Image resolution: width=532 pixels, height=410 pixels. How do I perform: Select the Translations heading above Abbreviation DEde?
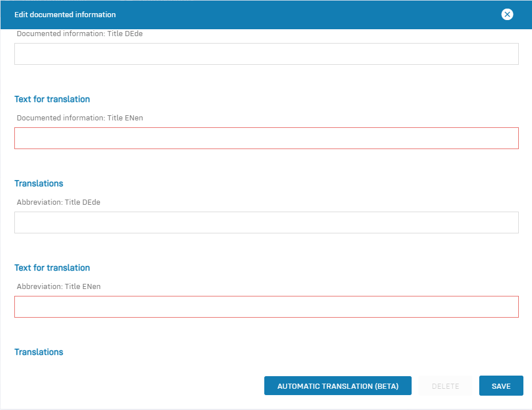pyautogui.click(x=38, y=183)
